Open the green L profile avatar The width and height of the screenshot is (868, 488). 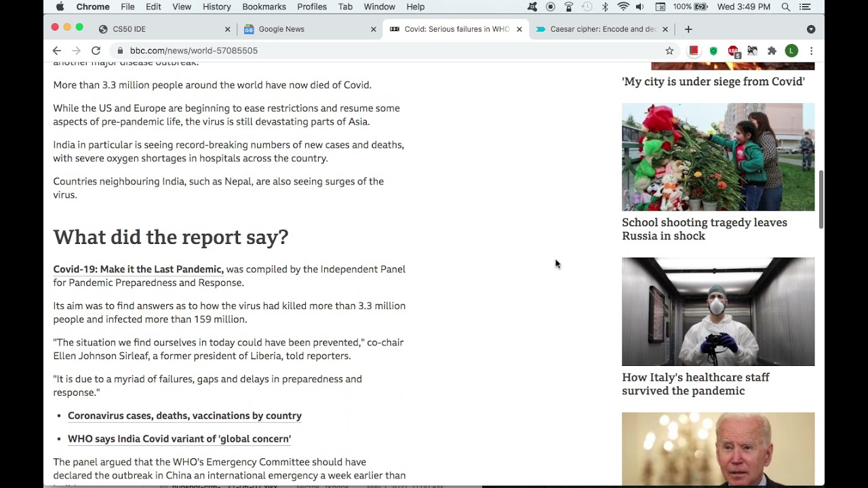pos(791,51)
